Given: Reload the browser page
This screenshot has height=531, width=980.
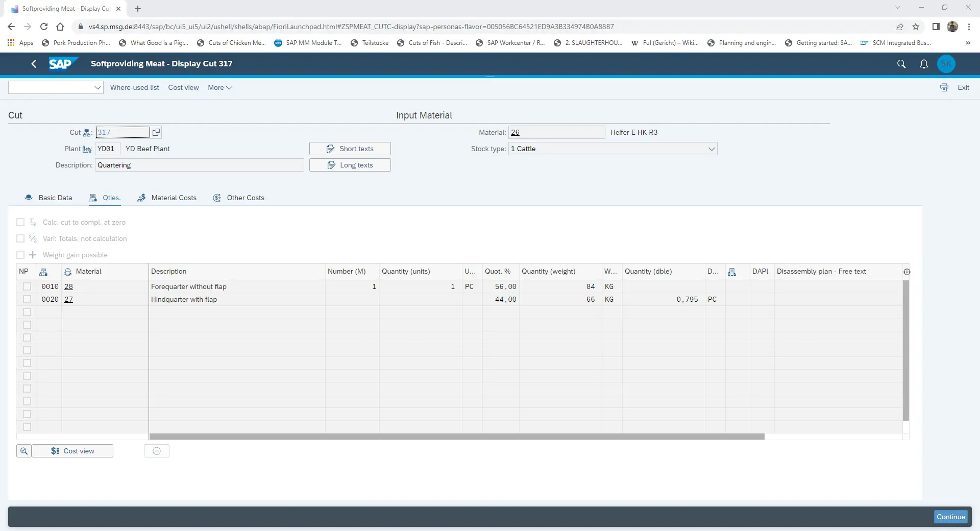Looking at the screenshot, I should coord(44,27).
